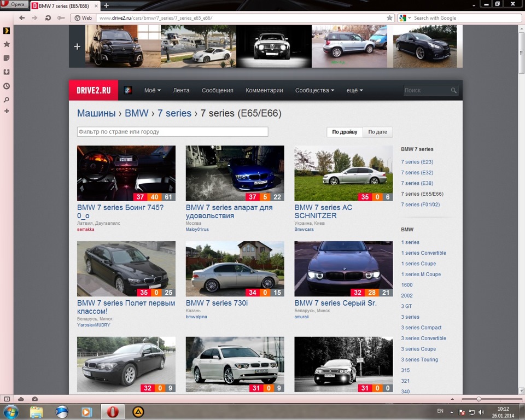
Task: Open '7 series (E38)' from sidebar list
Action: 416,183
